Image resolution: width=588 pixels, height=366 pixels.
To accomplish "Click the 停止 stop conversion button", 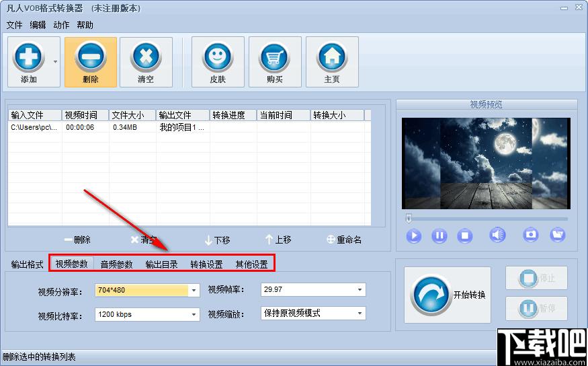I will 536,278.
